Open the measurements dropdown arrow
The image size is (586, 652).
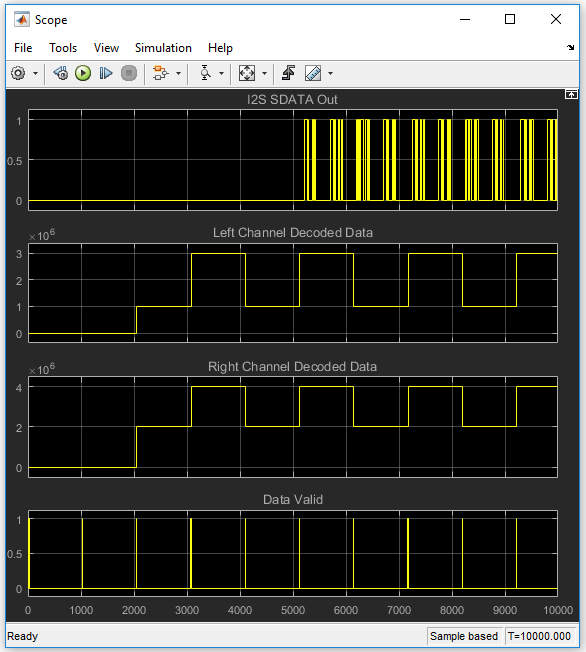330,74
